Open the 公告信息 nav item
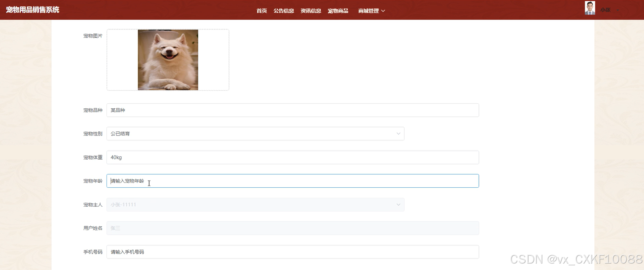 (283, 11)
